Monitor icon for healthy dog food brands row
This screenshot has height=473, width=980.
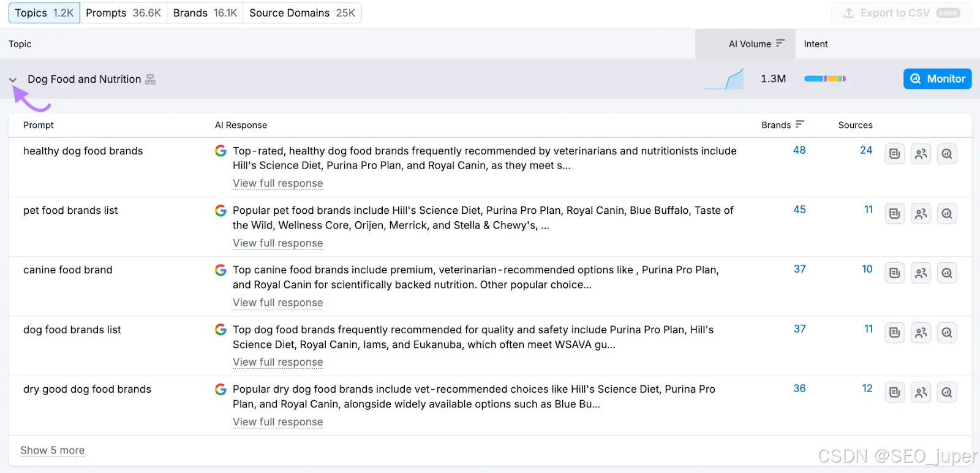click(947, 154)
